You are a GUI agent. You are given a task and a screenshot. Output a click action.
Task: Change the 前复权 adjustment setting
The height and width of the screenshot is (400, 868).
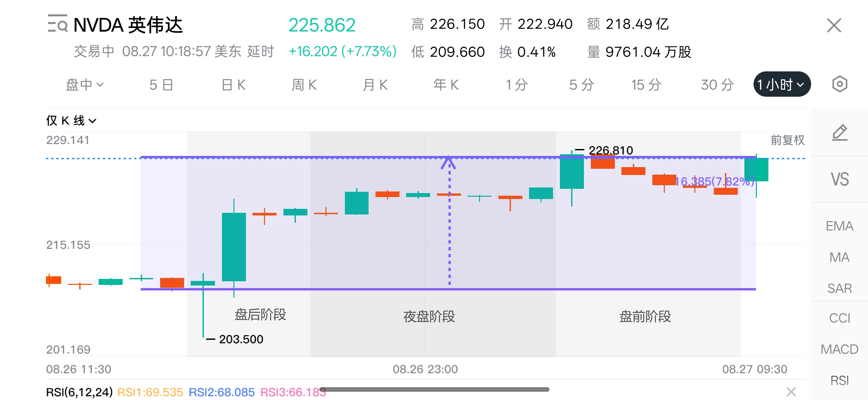(x=787, y=140)
